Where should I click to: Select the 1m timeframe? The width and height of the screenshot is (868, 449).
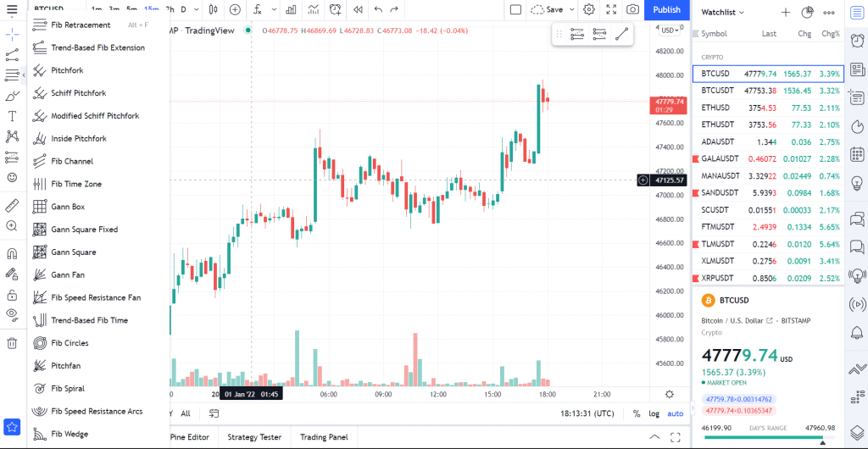click(x=97, y=9)
